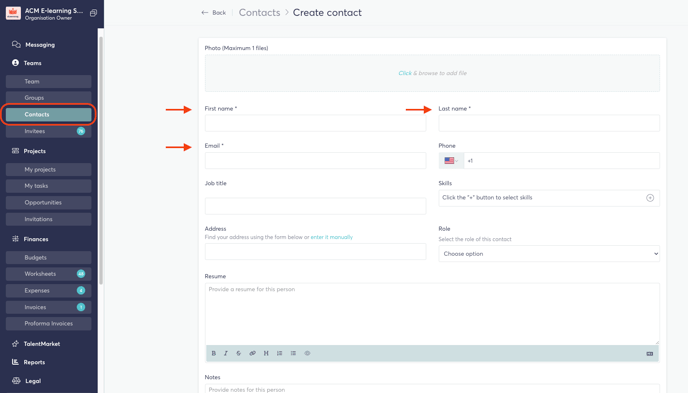
Task: Click the Projects icon in sidebar
Action: [15, 151]
